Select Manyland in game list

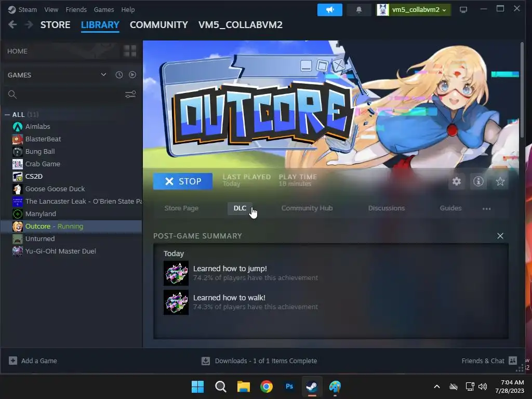point(41,214)
